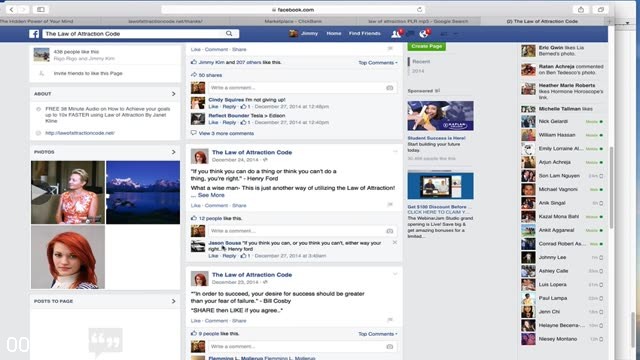Open chat with Nick Gelardi

(x=562, y=122)
